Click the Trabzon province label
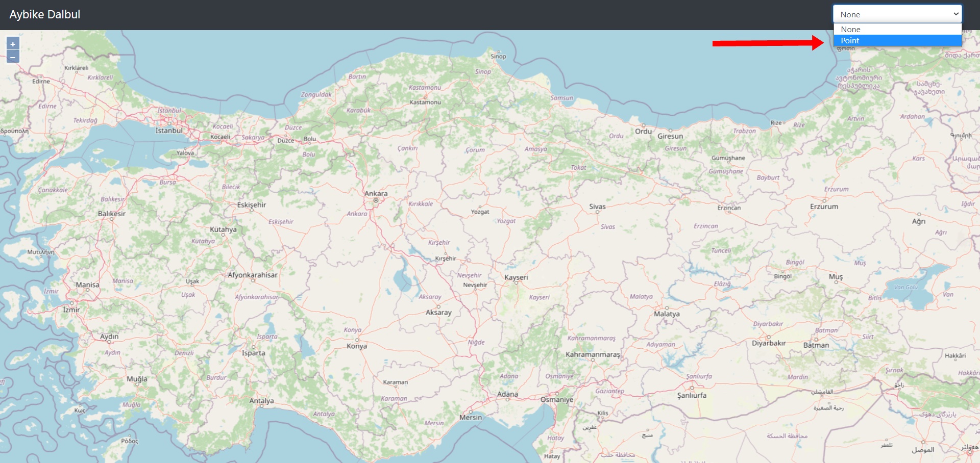 744,131
